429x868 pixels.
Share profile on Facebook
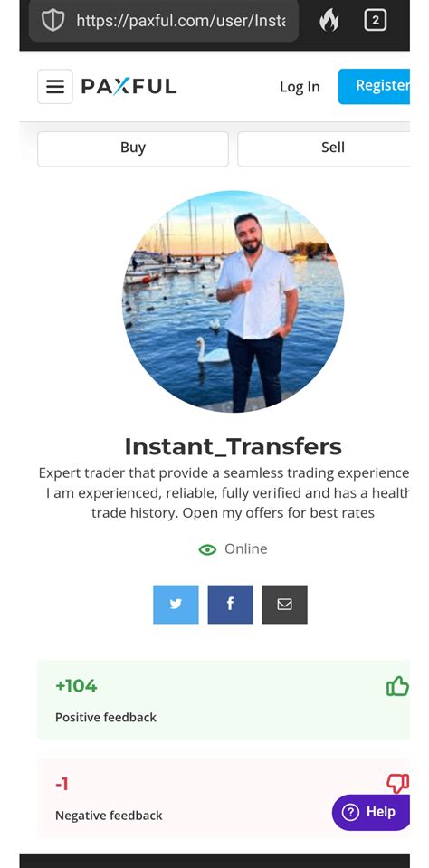click(x=230, y=605)
